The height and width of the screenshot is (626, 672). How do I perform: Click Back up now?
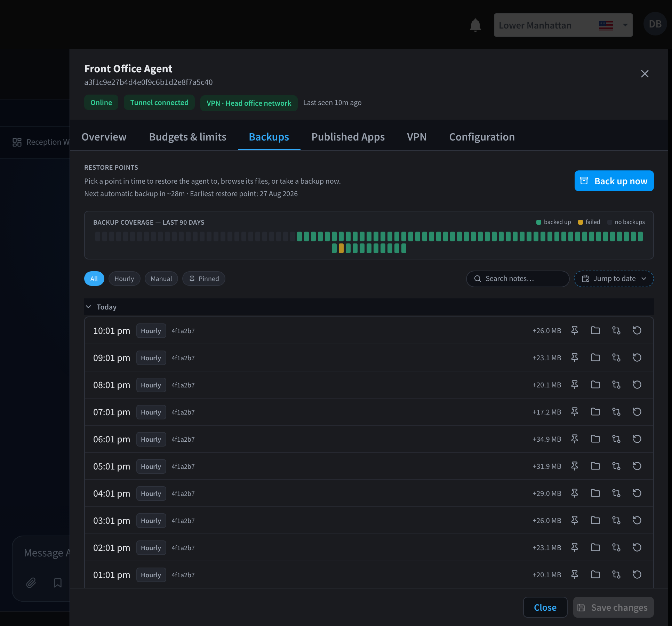(614, 181)
